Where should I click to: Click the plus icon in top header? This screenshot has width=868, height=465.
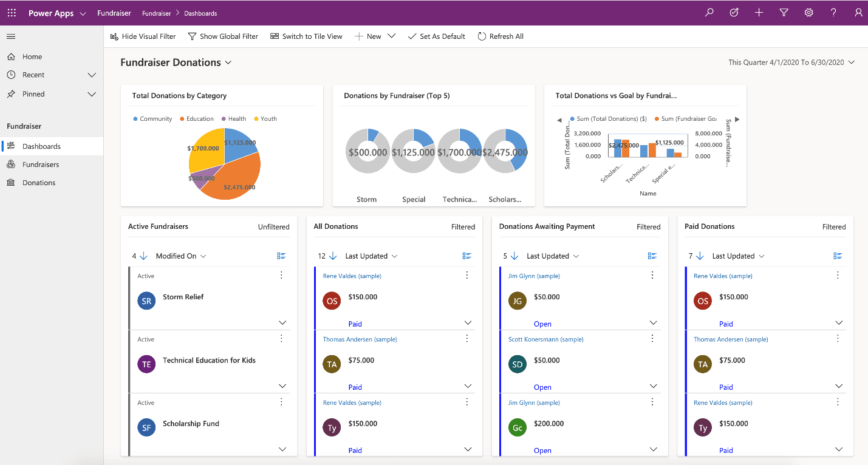click(x=759, y=13)
